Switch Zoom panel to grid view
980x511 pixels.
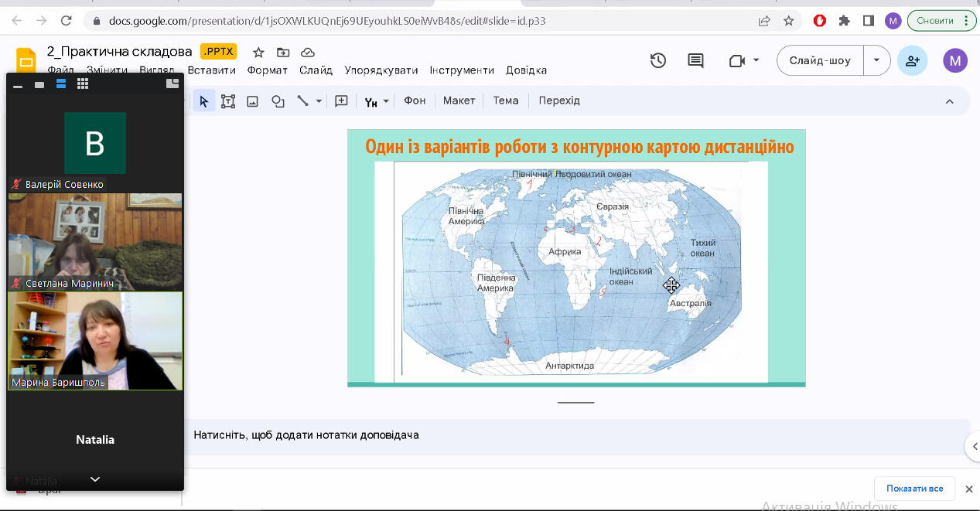[83, 84]
